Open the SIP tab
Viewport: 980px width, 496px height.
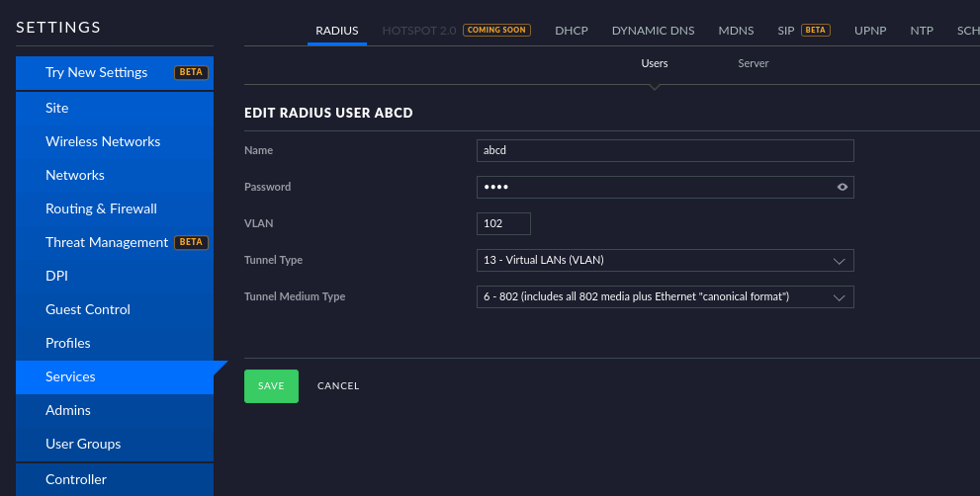[785, 31]
